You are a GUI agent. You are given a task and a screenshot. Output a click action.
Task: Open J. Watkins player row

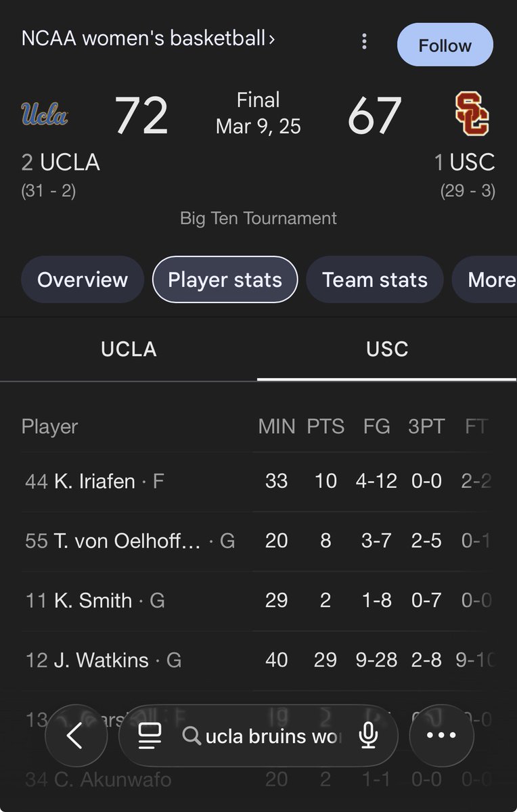tap(258, 660)
